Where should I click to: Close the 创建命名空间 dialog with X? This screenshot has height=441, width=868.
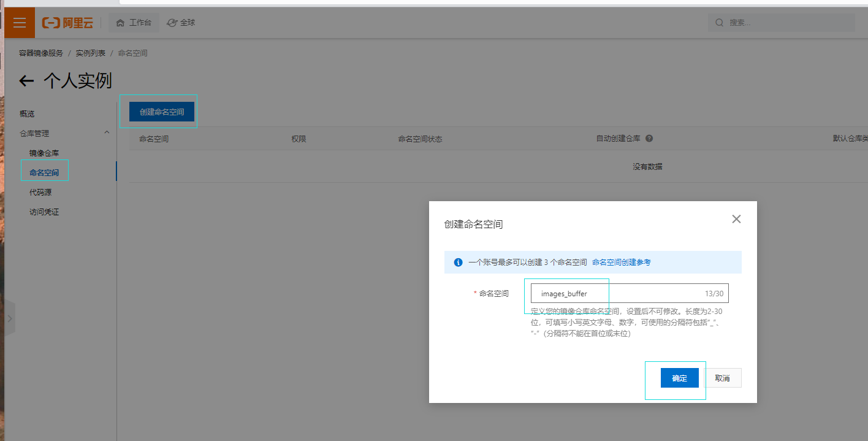[x=736, y=219]
